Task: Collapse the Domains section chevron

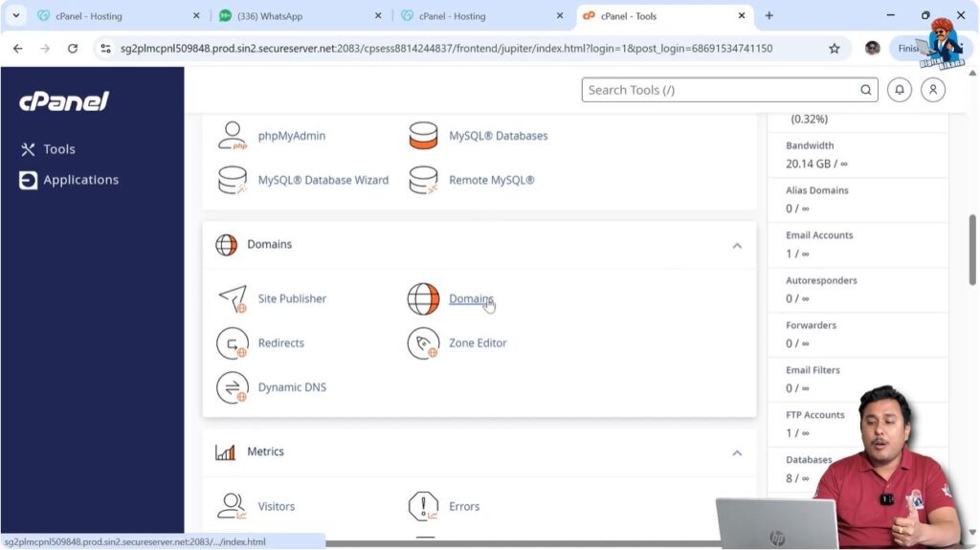Action: click(x=737, y=246)
